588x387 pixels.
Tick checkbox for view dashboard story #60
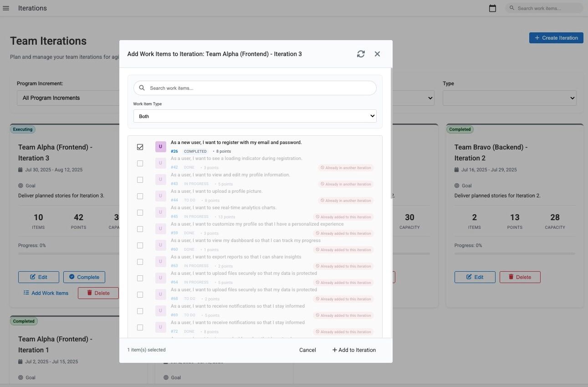[x=140, y=245]
